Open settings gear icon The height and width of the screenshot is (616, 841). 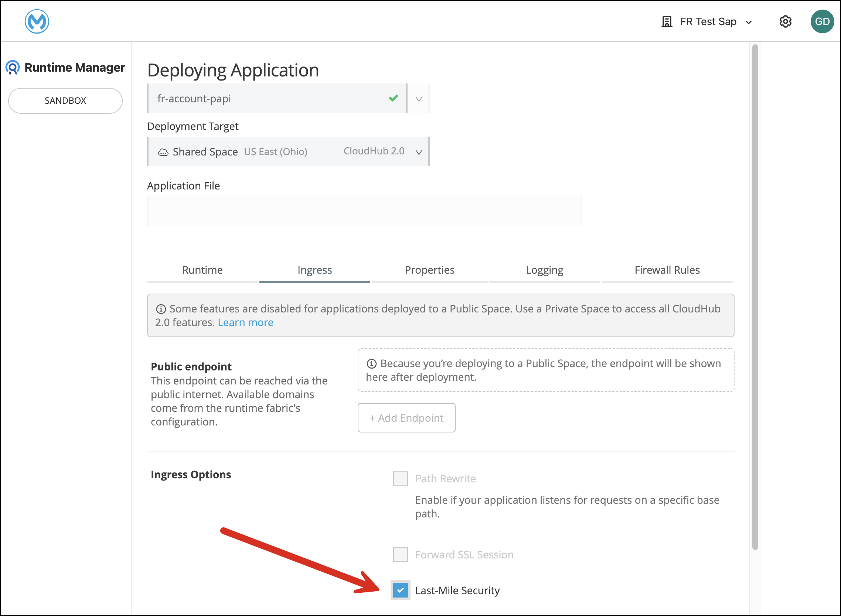[785, 22]
